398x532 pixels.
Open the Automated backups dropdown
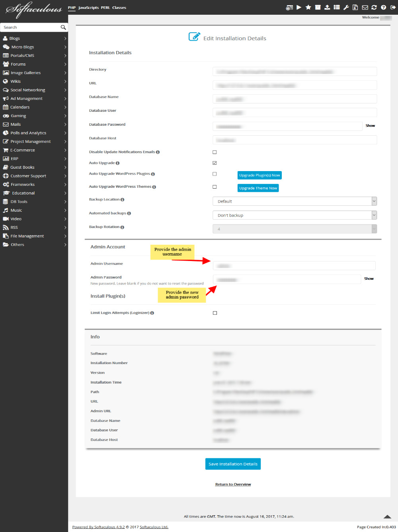click(x=295, y=215)
